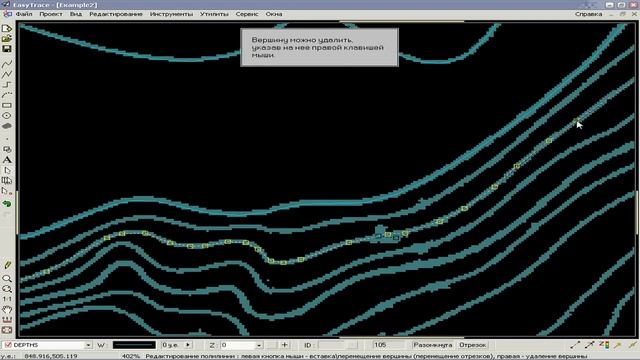Screen dimensions: 640x360
Task: Click the first snap line icon in bottom toolbar
Action: (x=575, y=345)
